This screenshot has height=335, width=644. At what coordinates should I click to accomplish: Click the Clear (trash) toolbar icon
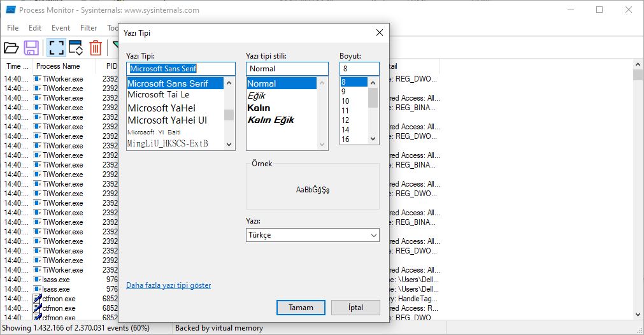(96, 48)
